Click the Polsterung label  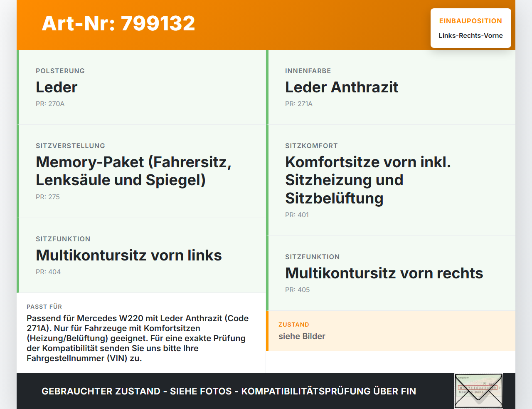(x=60, y=71)
